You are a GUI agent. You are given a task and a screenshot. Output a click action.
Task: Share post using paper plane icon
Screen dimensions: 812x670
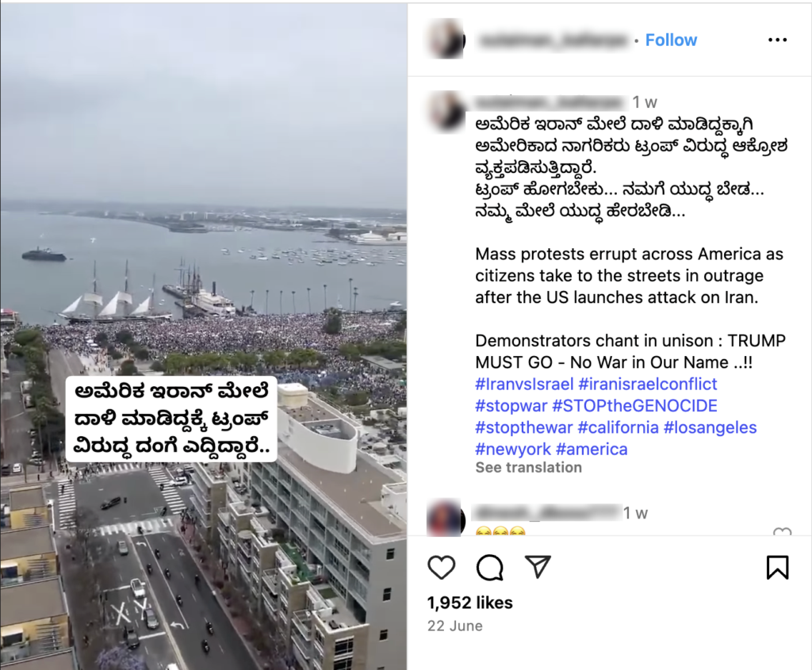[538, 567]
